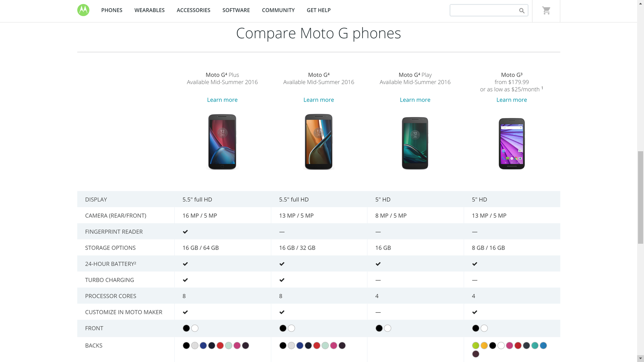Click the Moto G4 Plus phone image

(x=222, y=142)
